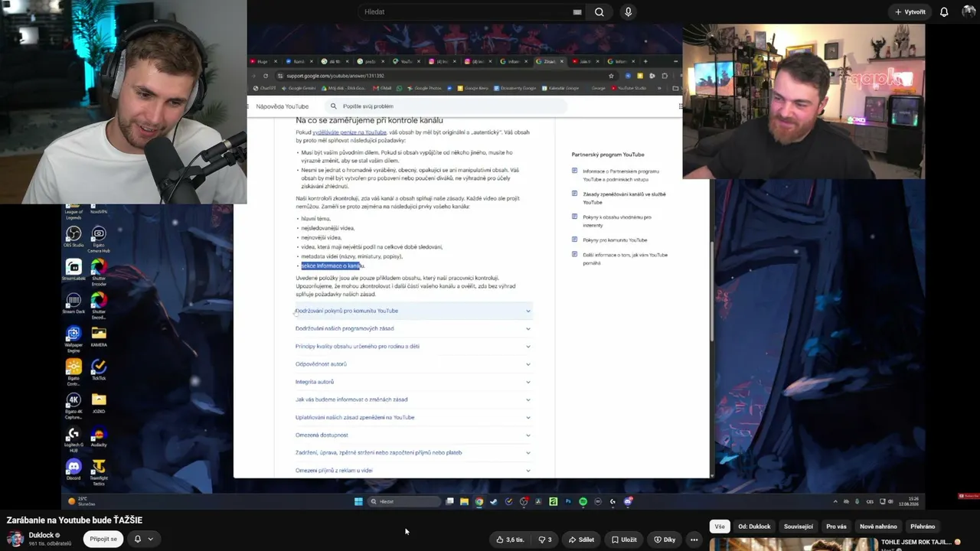980x551 pixels.
Task: Expand Principy kvality obsahu pro rodinu a děti
Action: point(413,346)
